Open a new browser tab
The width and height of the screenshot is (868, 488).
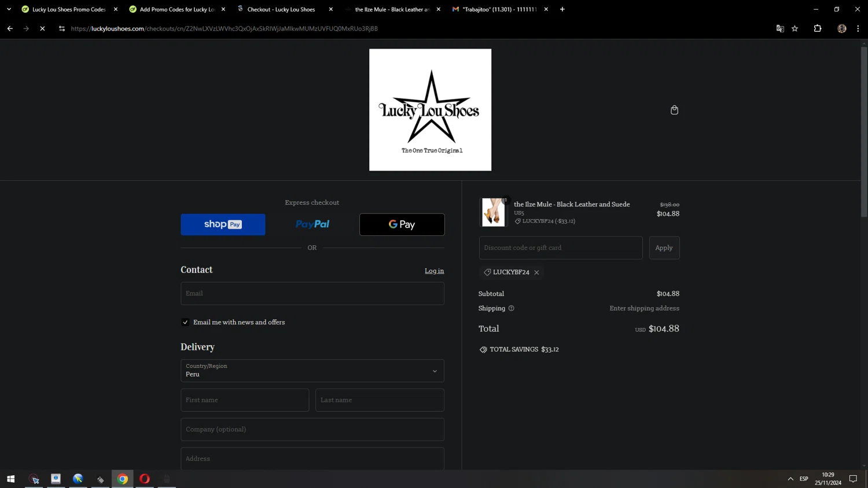pyautogui.click(x=562, y=9)
